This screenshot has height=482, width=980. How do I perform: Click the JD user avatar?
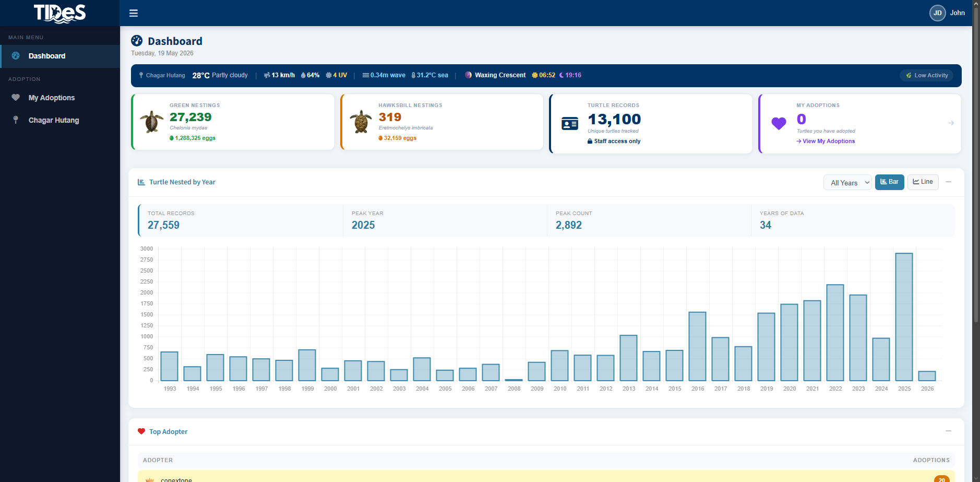pyautogui.click(x=937, y=13)
